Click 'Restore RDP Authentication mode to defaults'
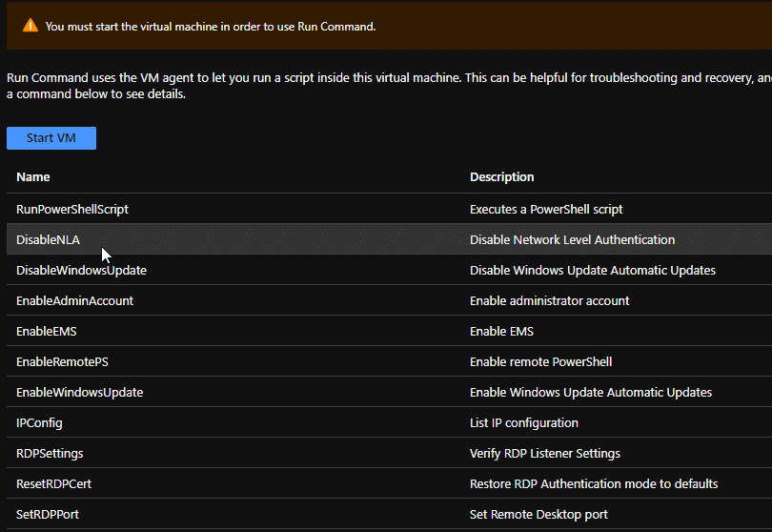The width and height of the screenshot is (772, 532). tap(594, 484)
